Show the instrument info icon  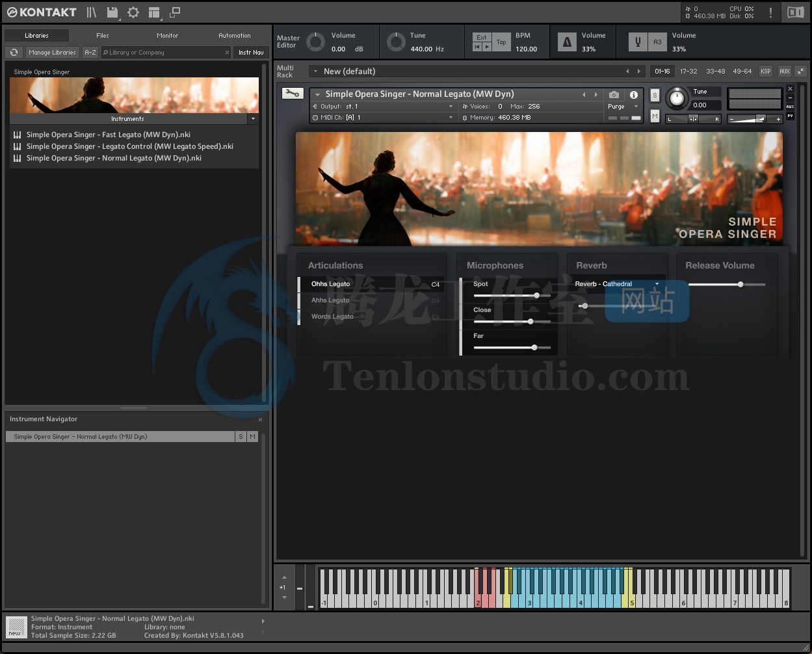[634, 95]
